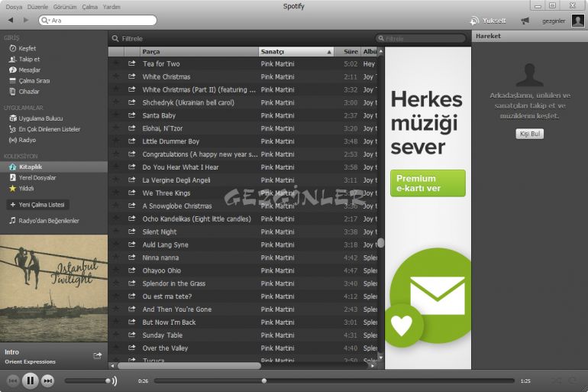
Task: Click the horizontal scrollbar of track list
Action: pyautogui.click(x=189, y=365)
